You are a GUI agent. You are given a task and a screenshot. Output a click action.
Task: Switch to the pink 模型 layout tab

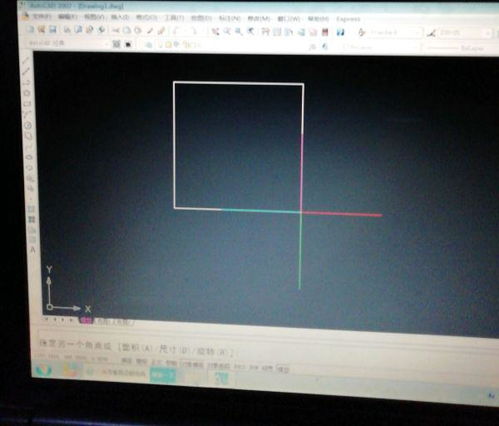(86, 320)
